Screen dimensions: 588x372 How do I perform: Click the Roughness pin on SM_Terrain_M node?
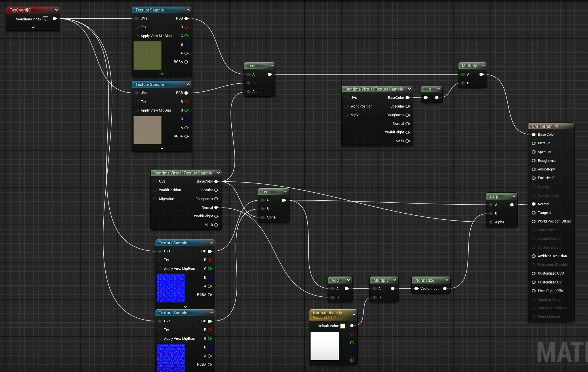534,161
